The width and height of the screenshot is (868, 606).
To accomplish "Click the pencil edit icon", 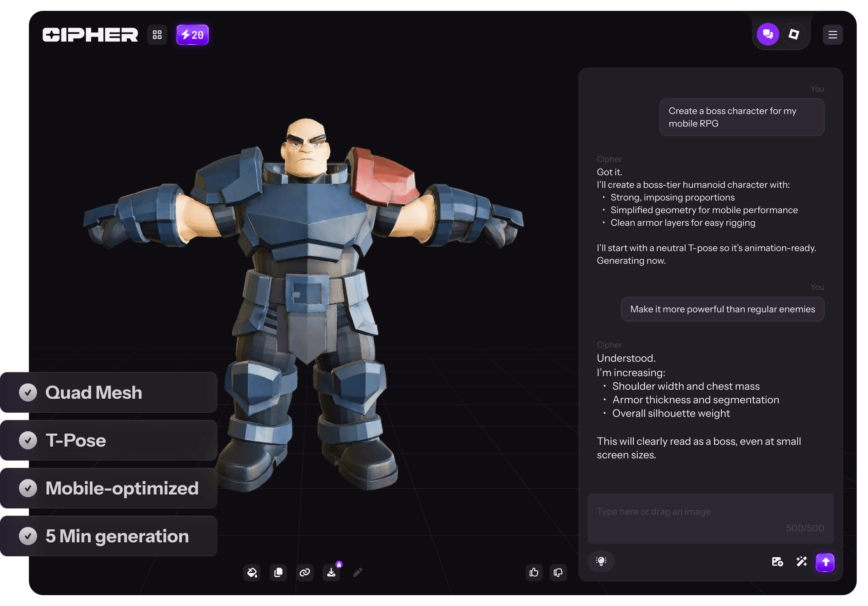I will click(x=357, y=573).
